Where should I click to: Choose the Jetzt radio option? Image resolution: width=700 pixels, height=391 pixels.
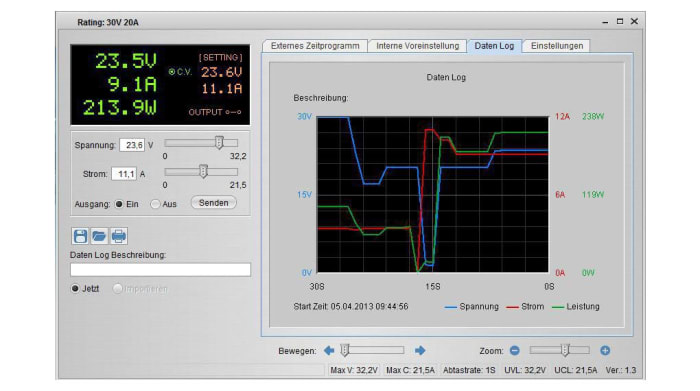75,289
